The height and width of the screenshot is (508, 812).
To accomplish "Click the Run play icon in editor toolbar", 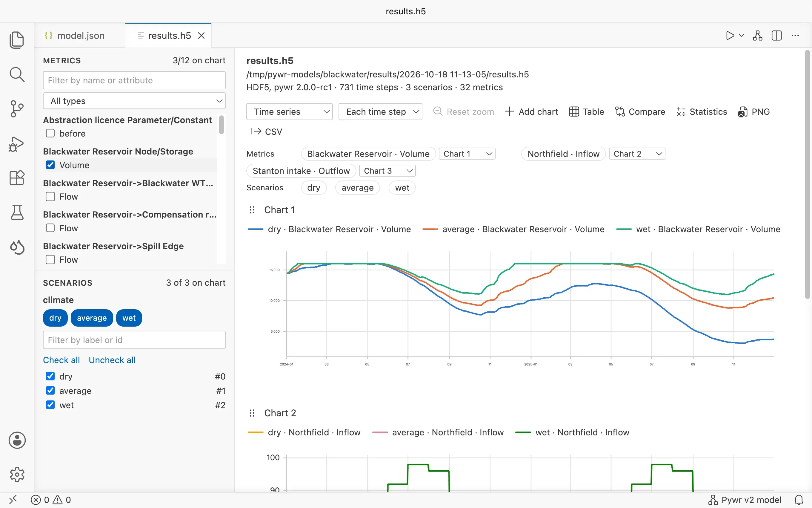I will [x=730, y=36].
